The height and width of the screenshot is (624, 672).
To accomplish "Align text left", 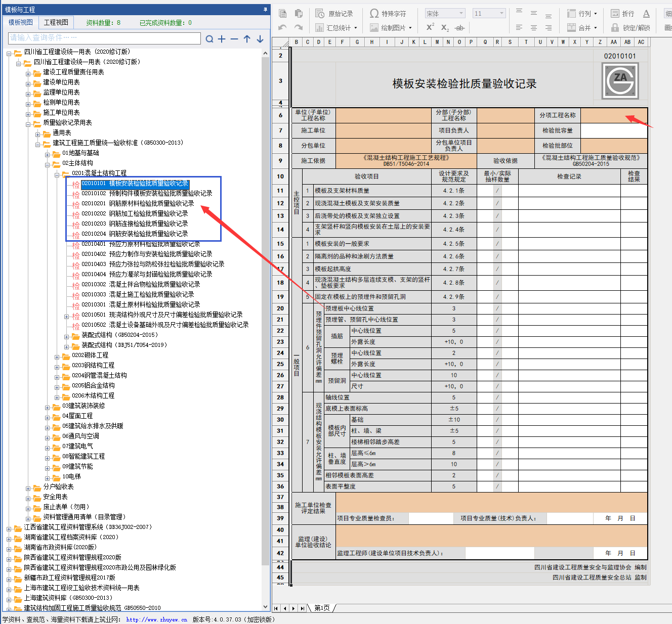I will (519, 28).
